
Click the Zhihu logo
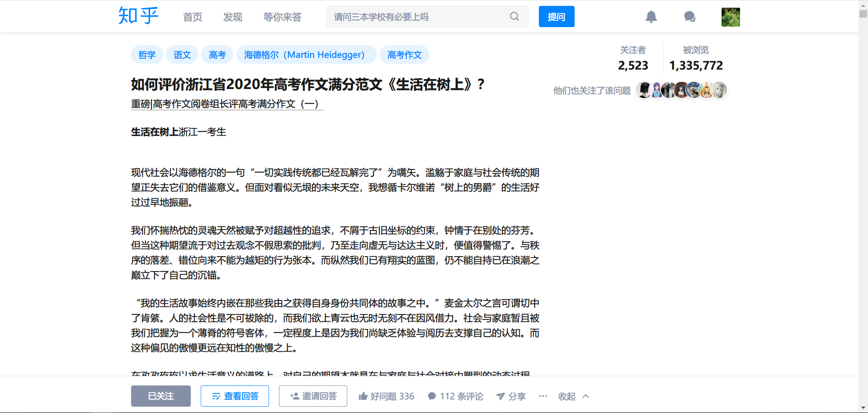tap(138, 16)
